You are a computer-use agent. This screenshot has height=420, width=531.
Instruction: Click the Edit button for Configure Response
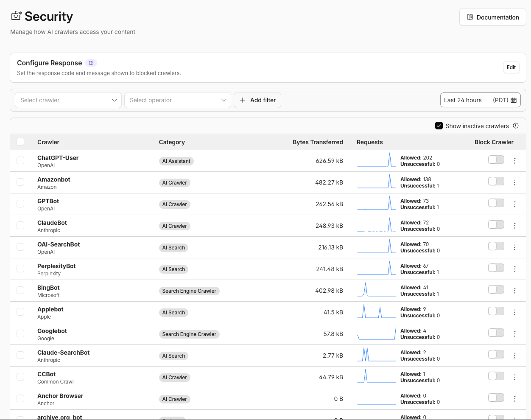(x=511, y=67)
